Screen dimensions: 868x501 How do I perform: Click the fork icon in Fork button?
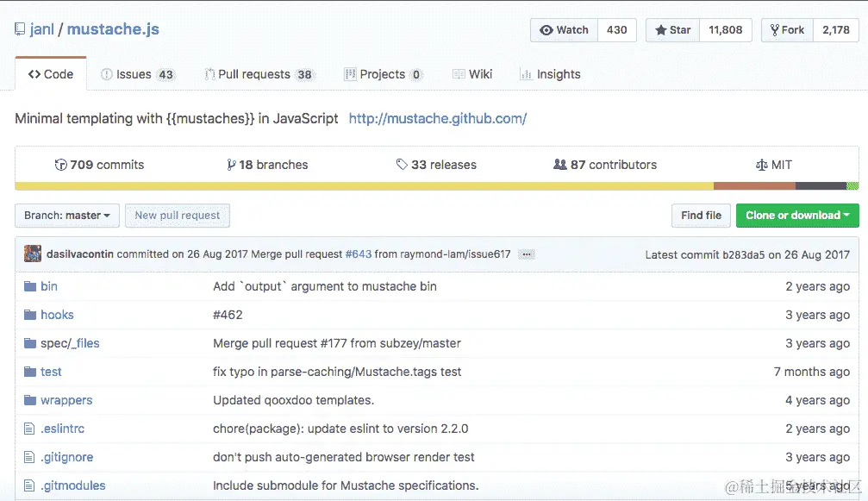tap(774, 30)
